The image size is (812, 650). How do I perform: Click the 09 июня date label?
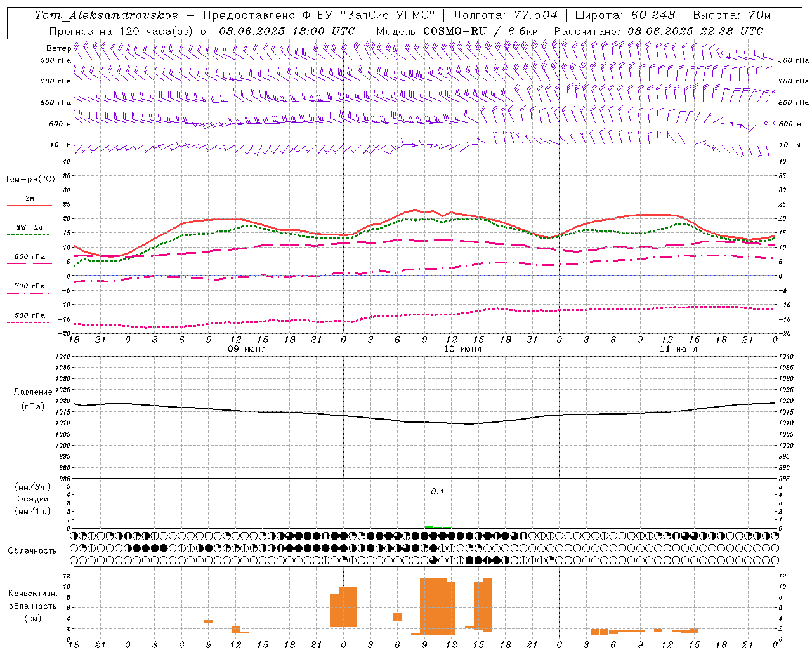(247, 349)
